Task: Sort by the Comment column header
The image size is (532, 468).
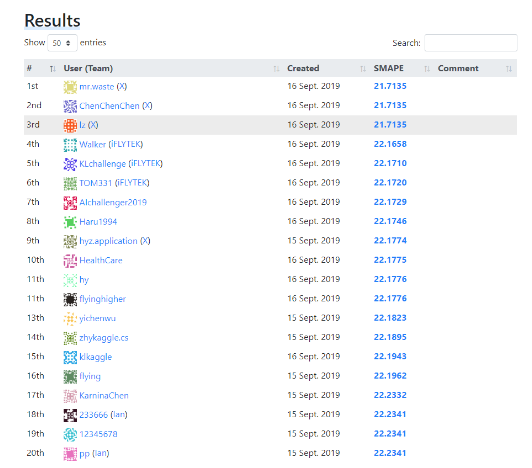Action: pos(475,68)
